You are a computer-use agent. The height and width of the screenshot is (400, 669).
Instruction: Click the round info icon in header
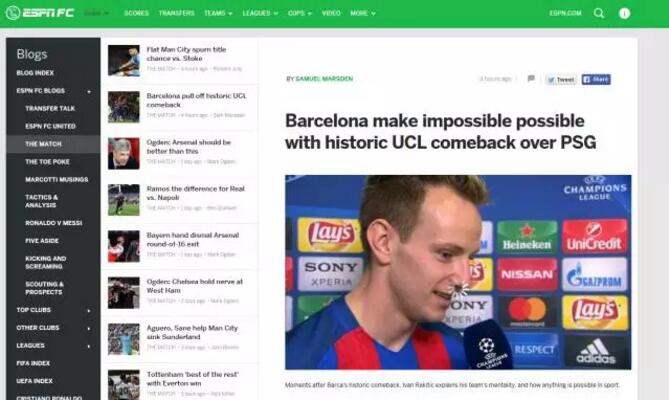(624, 13)
